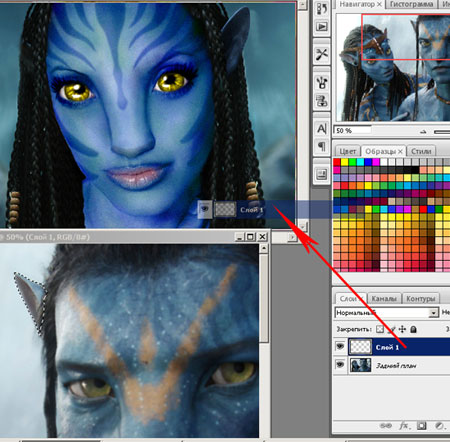Add a layer style with fx icon
Screen dimensions: 450x442
[404, 426]
